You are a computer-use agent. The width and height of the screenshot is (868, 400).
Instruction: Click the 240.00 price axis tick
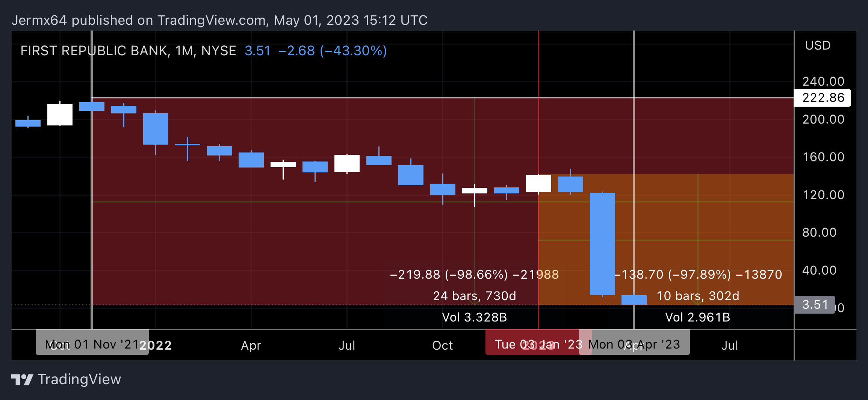[823, 82]
